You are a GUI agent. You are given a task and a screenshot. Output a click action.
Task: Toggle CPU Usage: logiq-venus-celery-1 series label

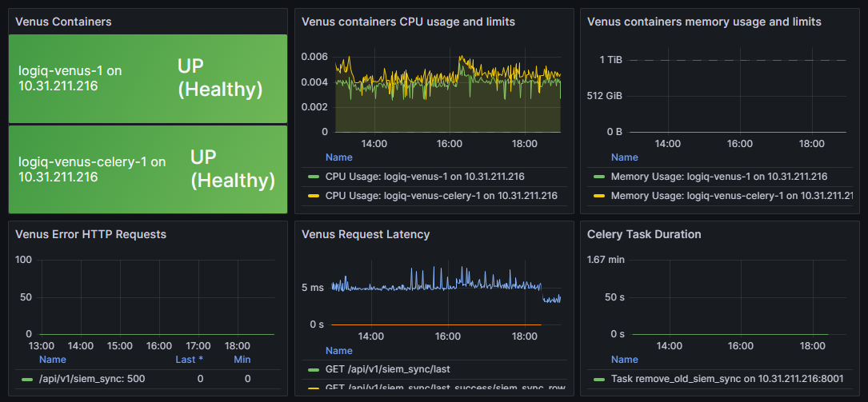pos(441,195)
